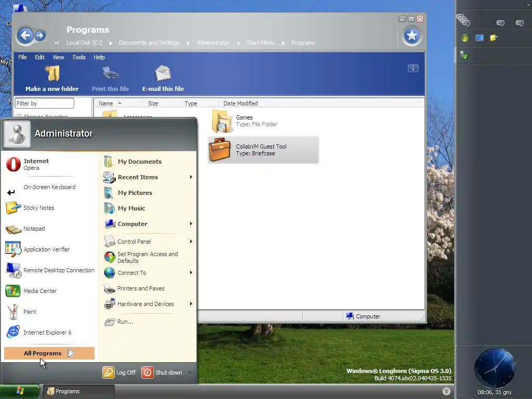Expand Connect To submenu
This screenshot has height=399, width=532.
(x=191, y=273)
